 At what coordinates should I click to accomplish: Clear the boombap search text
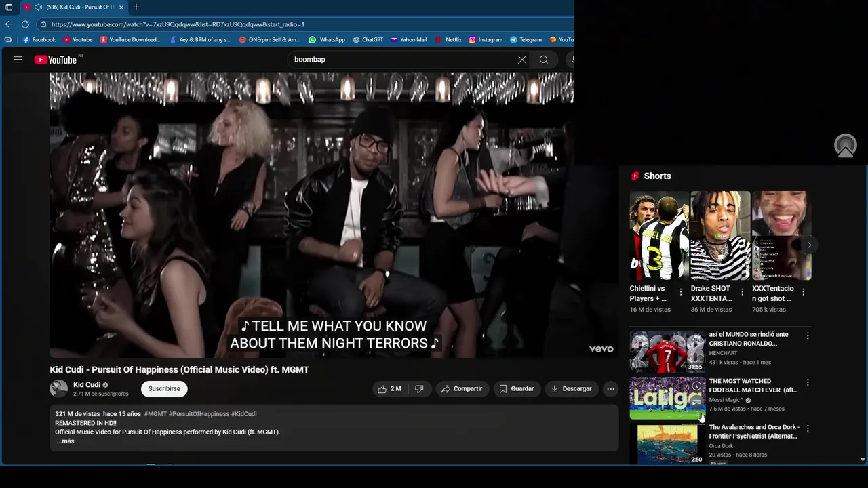coord(522,60)
